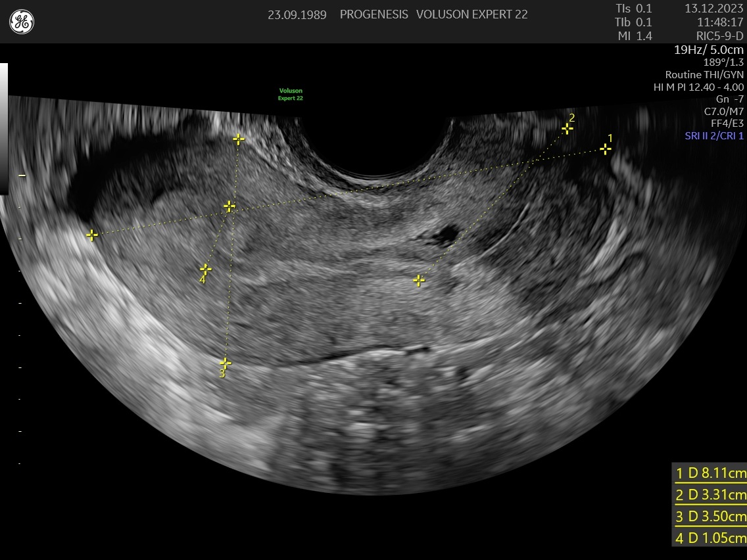Click the unlabeled lower caliper of measurement 2
747x560 pixels.
point(419,281)
